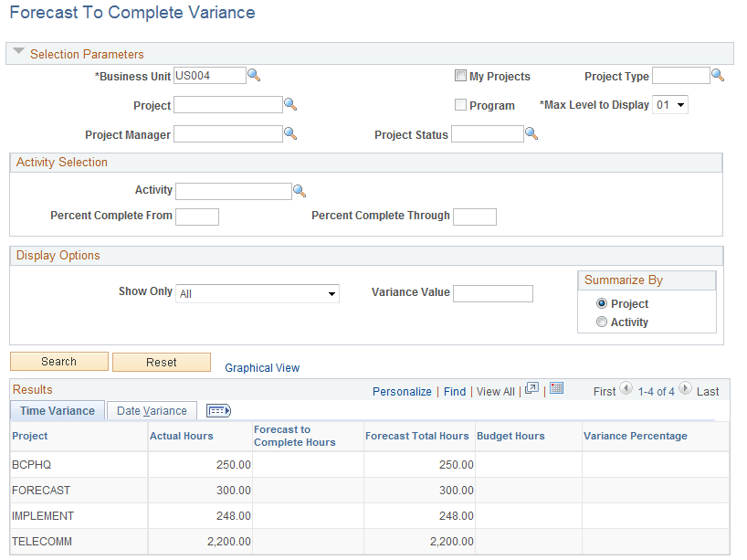Image resolution: width=747 pixels, height=560 pixels.
Task: Open the Activity lookup magnifier
Action: (x=299, y=190)
